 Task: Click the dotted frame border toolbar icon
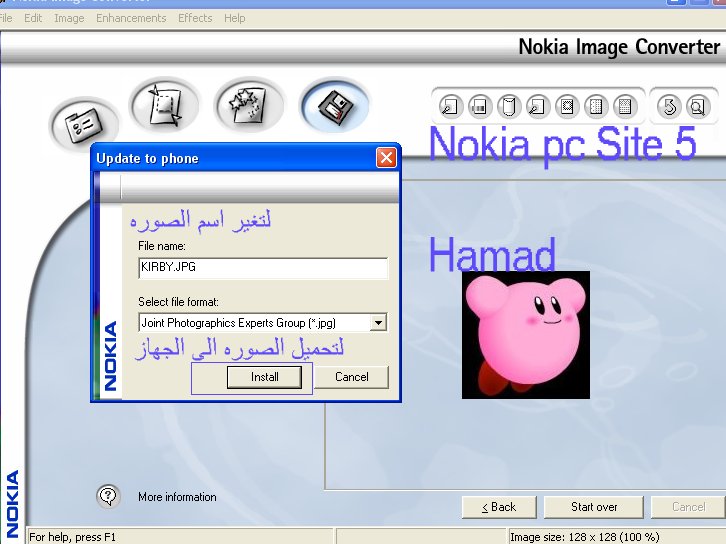click(x=567, y=106)
